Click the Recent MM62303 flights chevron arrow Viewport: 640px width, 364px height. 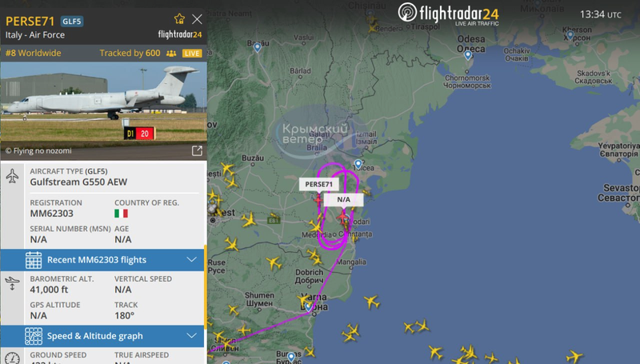191,259
